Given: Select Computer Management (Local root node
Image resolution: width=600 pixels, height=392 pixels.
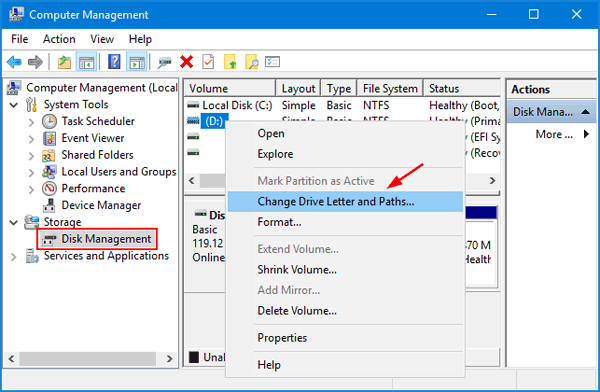Looking at the screenshot, I should 101,88.
